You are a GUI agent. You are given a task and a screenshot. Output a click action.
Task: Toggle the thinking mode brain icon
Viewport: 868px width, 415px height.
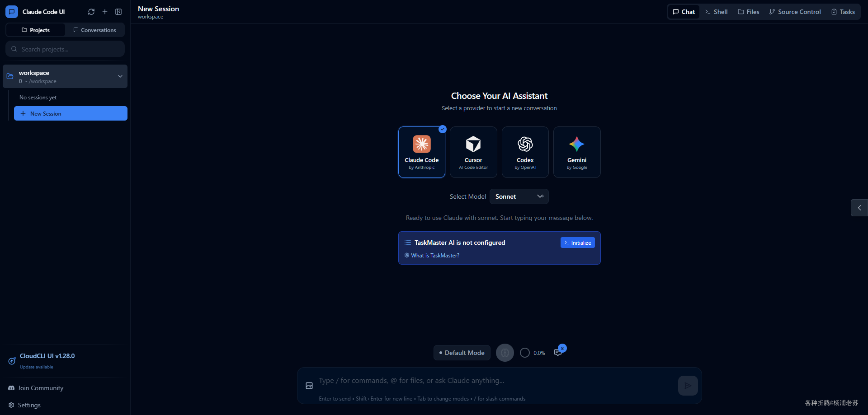(x=505, y=353)
